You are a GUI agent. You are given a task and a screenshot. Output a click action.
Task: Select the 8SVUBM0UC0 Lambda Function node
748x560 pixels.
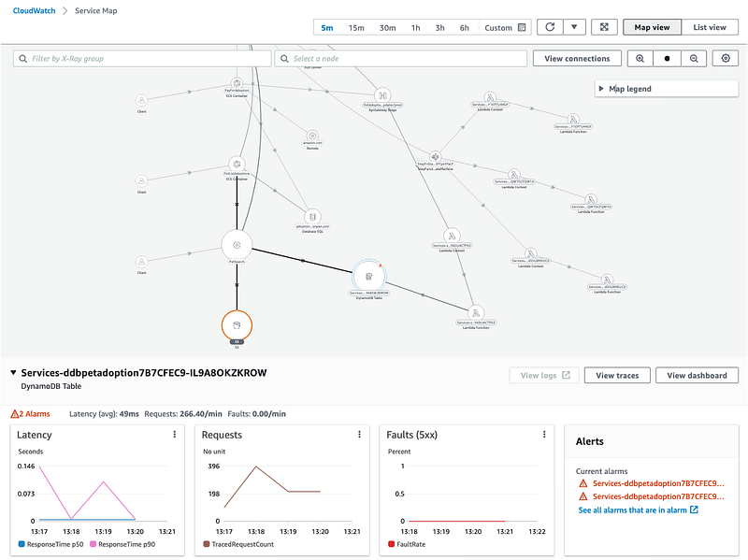[x=607, y=280]
